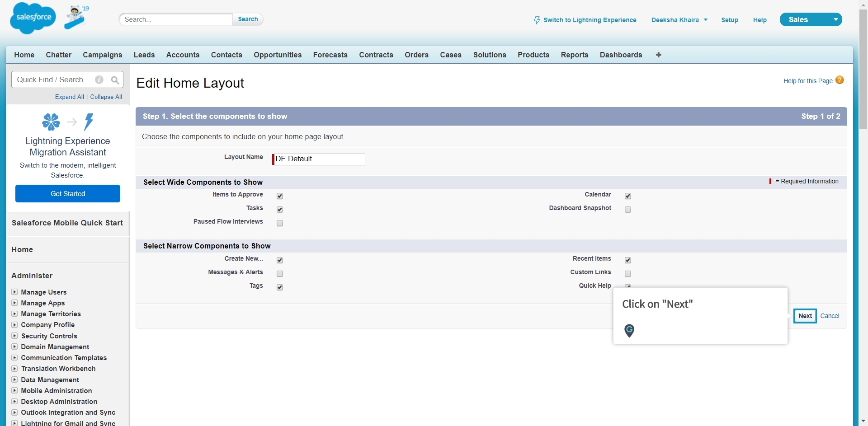Switch to the Chatter tab

59,55
